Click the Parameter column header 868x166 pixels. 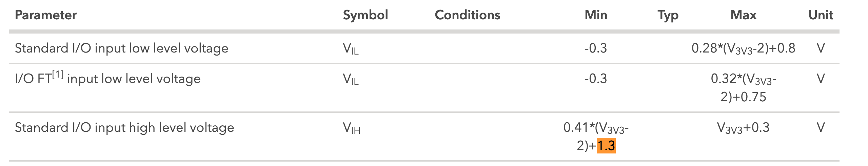(46, 15)
